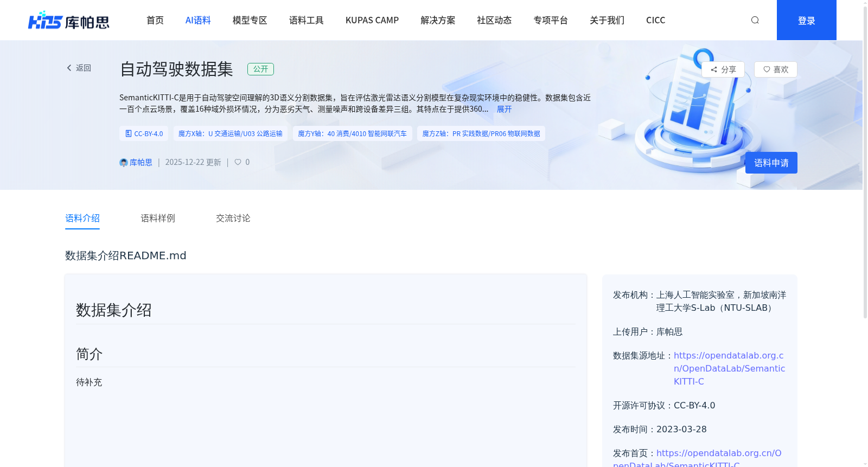868x467 pixels.
Task: Click the 待补充 placeholder text
Action: pos(89,382)
